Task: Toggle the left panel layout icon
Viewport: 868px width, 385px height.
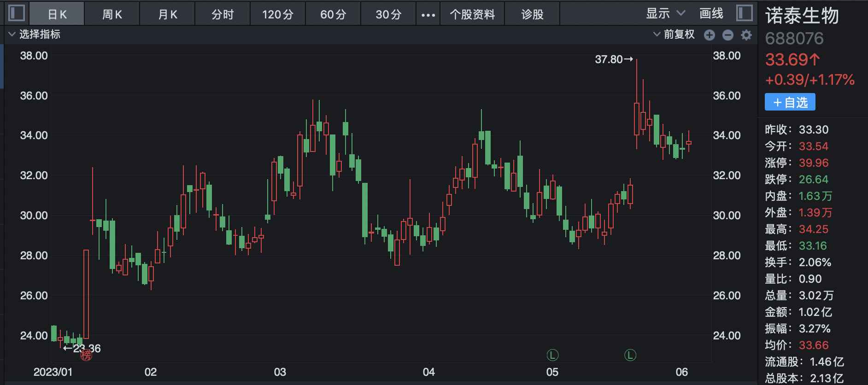Action: [17, 13]
